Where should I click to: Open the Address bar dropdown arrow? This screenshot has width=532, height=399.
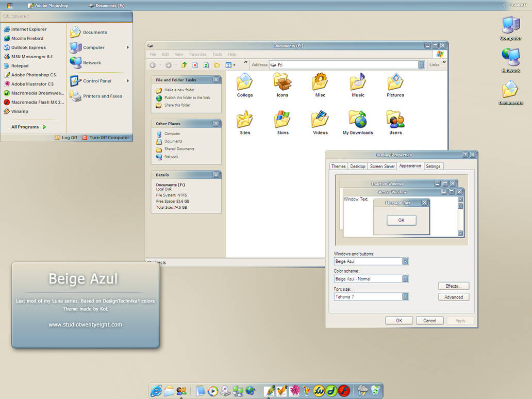pyautogui.click(x=421, y=65)
